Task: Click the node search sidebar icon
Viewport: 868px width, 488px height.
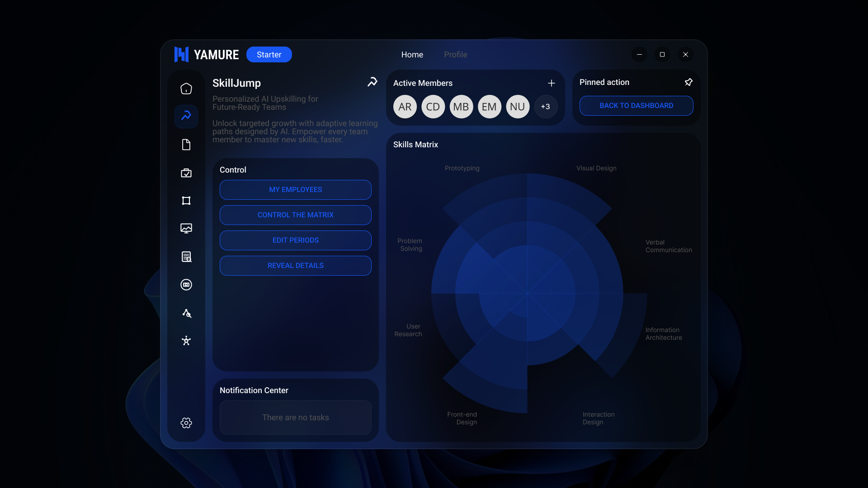Action: (x=186, y=313)
